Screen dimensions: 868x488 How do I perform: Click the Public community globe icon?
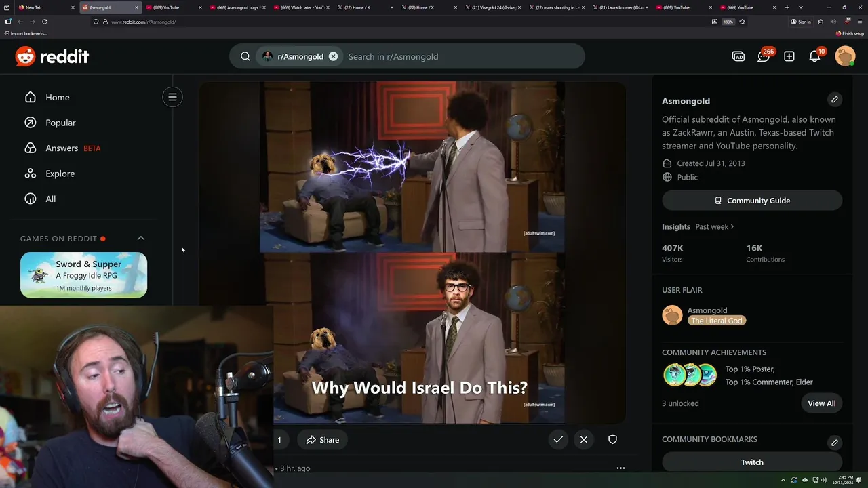(x=667, y=177)
